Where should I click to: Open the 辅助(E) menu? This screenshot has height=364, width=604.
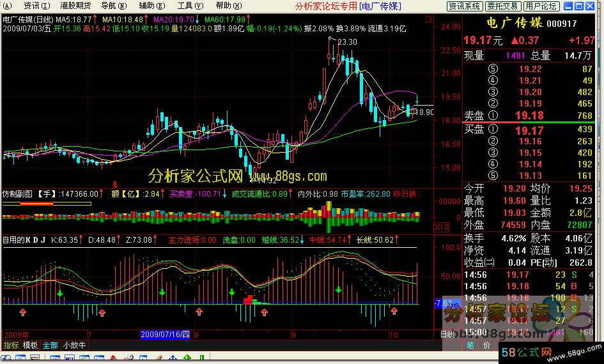pyautogui.click(x=151, y=6)
